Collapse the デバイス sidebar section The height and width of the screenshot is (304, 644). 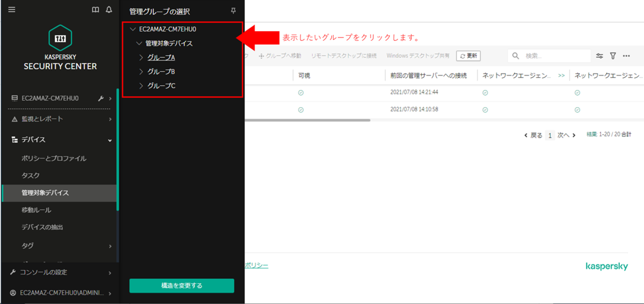[110, 140]
